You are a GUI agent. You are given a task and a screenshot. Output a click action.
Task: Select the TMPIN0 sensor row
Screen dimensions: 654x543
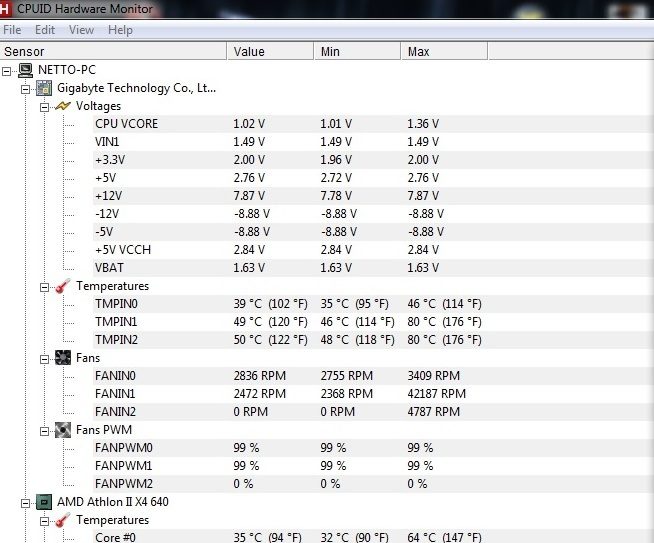373,304
